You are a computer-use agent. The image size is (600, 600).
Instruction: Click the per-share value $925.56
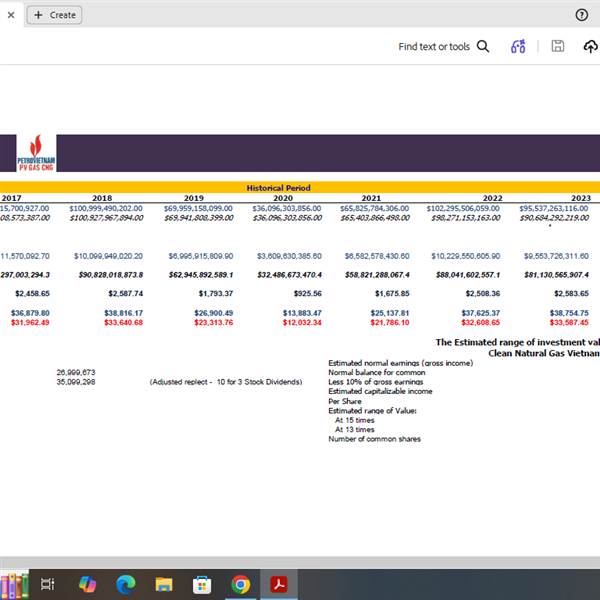(308, 293)
